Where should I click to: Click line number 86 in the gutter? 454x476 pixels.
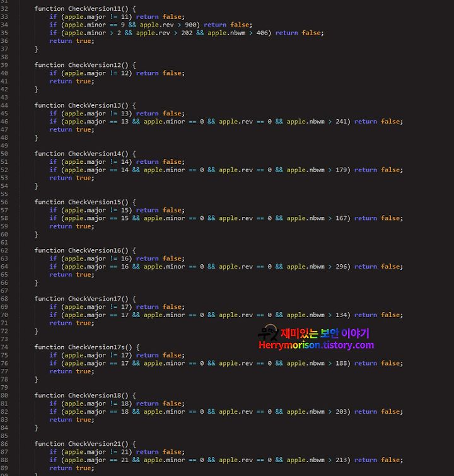point(4,444)
